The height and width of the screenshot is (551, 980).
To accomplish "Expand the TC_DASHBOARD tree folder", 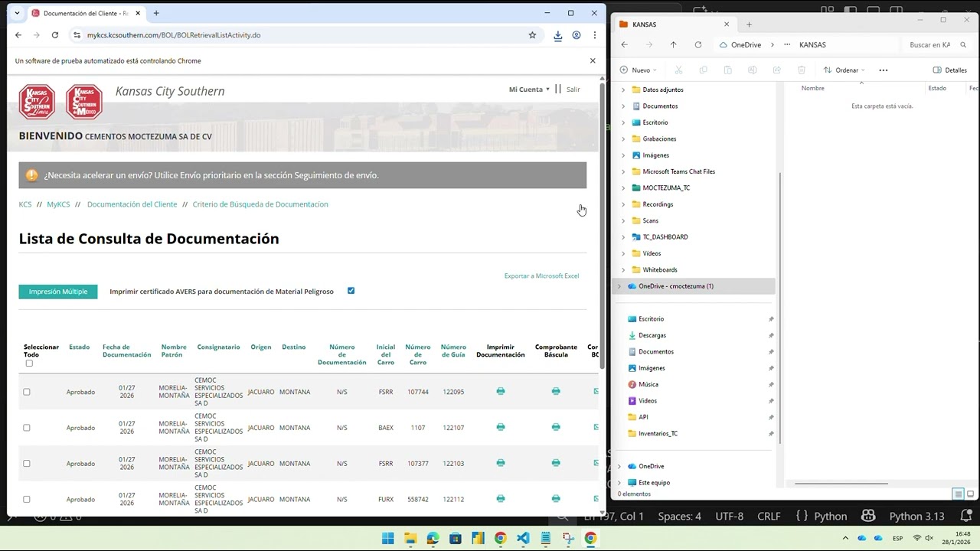I will tap(623, 237).
